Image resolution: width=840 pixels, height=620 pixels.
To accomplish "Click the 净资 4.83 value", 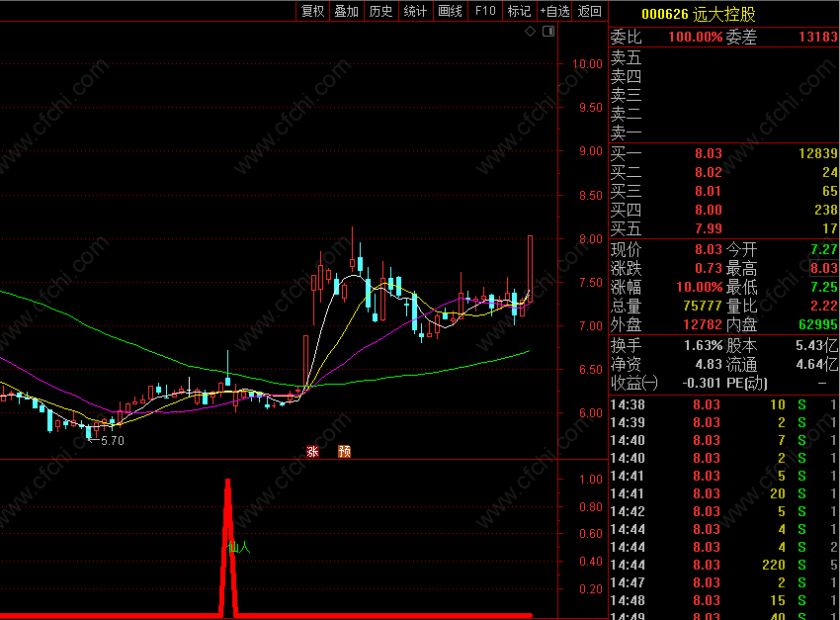I will pyautogui.click(x=709, y=365).
